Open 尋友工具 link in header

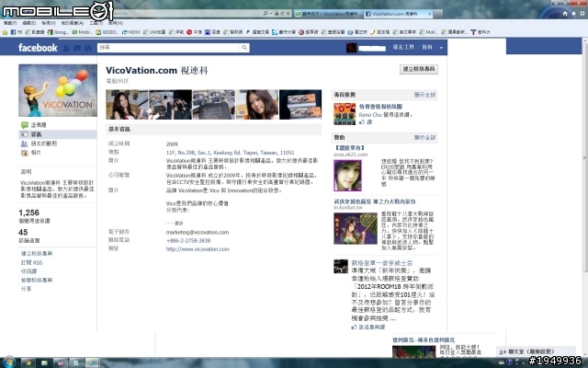tap(403, 47)
